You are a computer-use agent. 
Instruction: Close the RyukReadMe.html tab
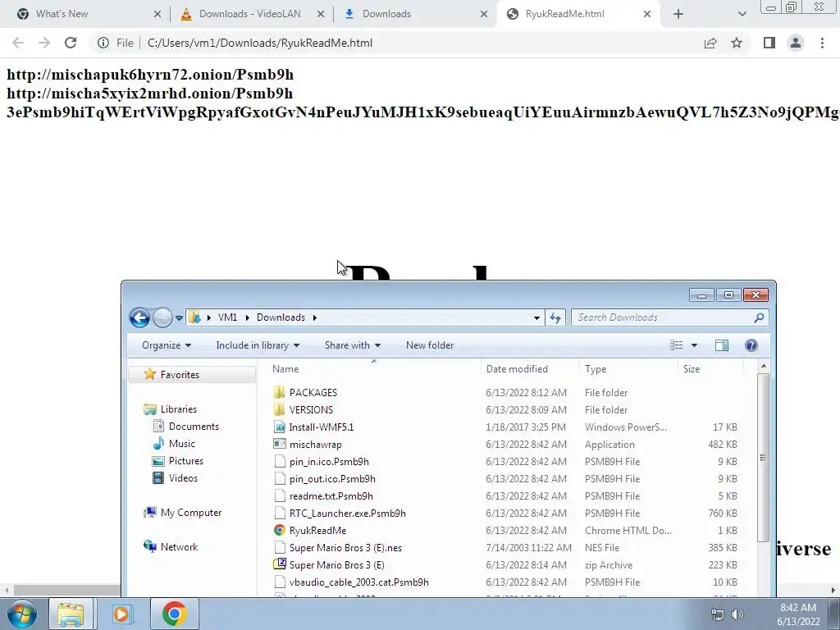646,14
